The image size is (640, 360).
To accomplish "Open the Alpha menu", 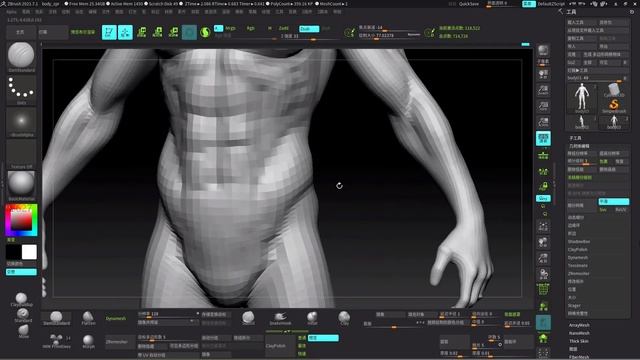I will [11, 12].
